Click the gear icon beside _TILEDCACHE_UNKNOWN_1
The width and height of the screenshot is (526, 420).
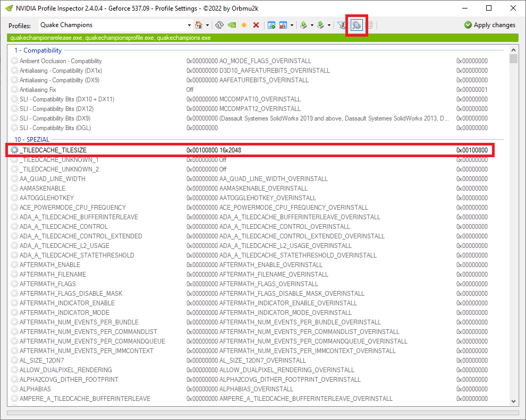click(x=14, y=159)
